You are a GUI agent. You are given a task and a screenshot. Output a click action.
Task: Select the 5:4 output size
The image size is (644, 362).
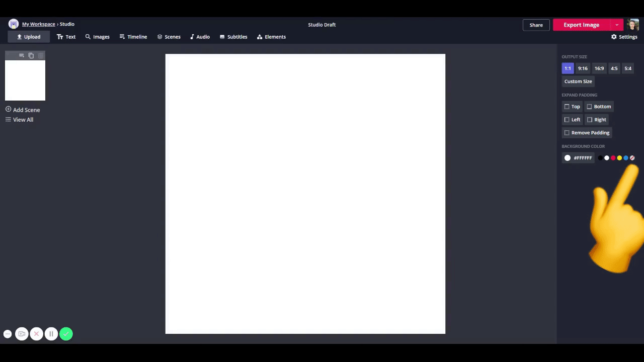pyautogui.click(x=628, y=68)
